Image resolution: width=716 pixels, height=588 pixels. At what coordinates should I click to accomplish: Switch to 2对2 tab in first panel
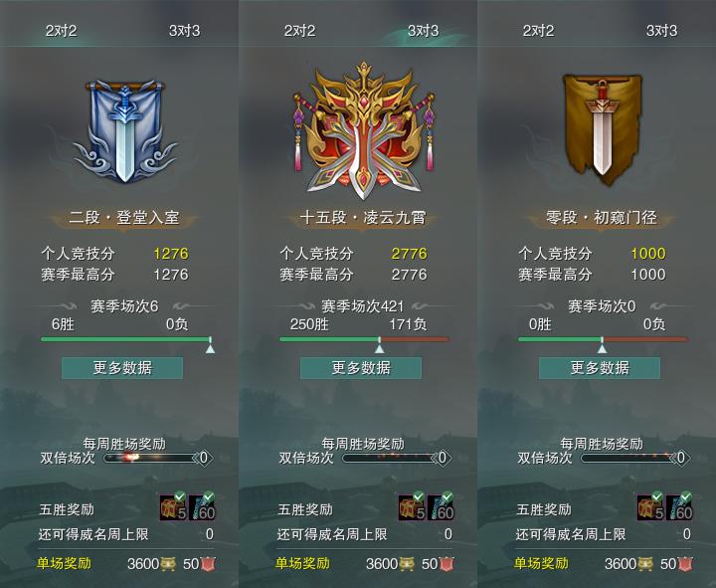click(x=61, y=31)
